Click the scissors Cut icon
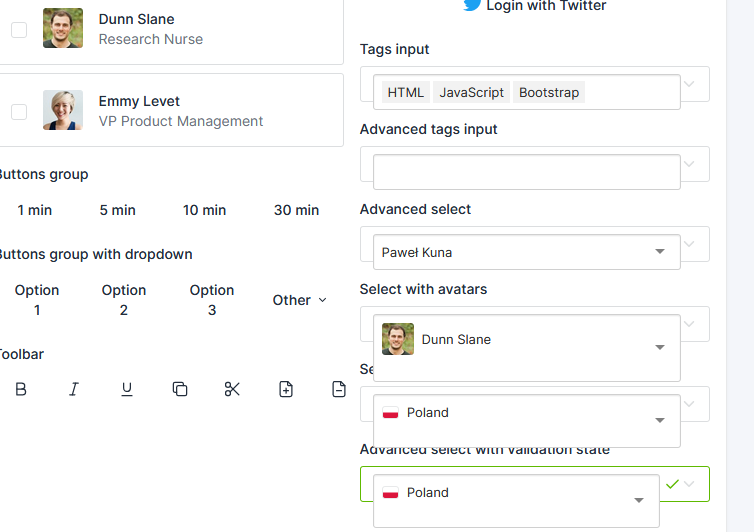The height and width of the screenshot is (532, 754). click(233, 389)
